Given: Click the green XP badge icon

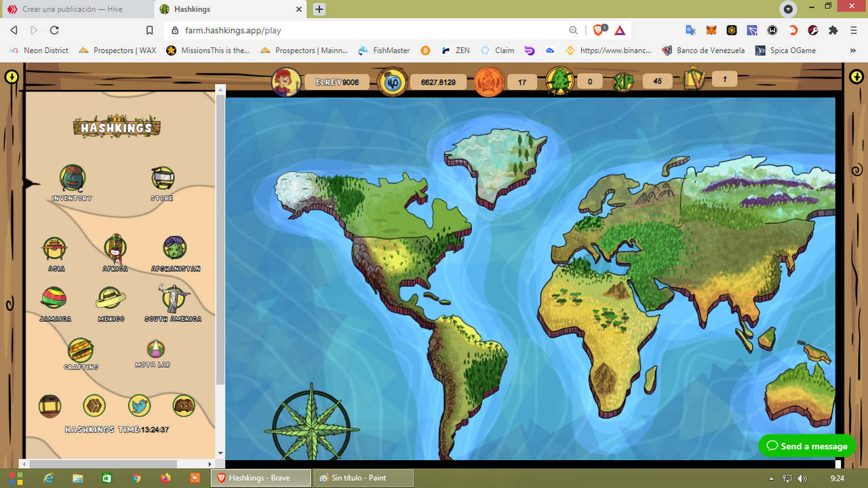Looking at the screenshot, I should (x=625, y=81).
